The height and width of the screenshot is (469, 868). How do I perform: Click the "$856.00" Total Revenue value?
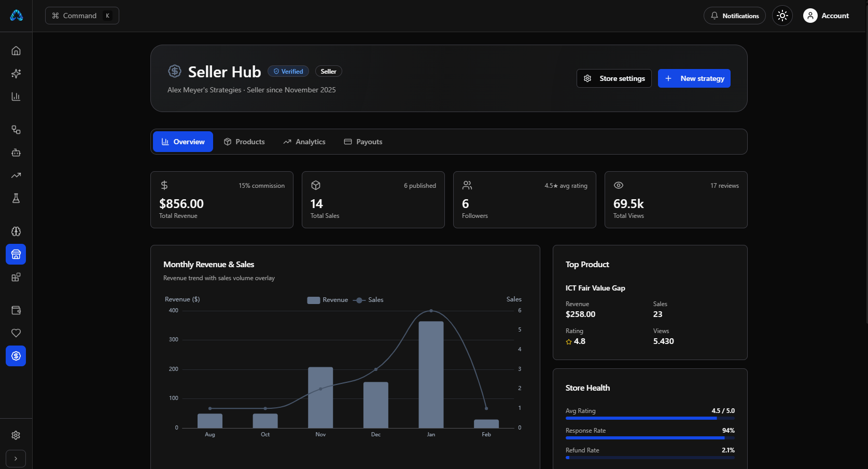coord(181,204)
